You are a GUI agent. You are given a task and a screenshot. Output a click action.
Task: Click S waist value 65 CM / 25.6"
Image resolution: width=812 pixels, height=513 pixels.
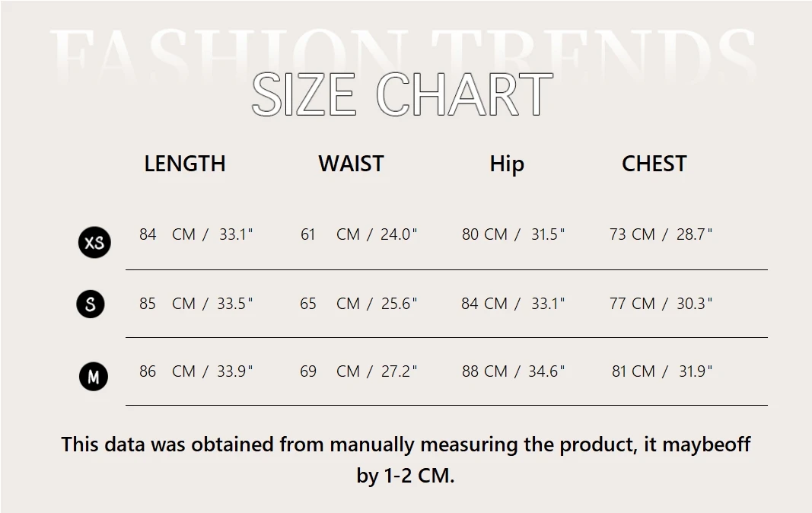tap(358, 303)
